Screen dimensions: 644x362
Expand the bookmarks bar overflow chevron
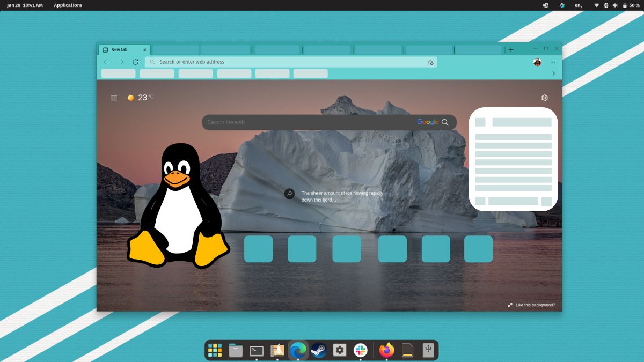click(553, 73)
